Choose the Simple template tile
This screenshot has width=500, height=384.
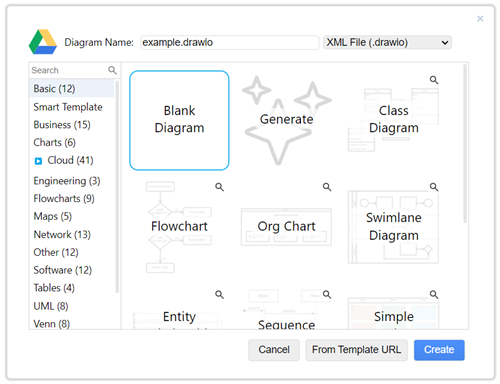point(394,309)
